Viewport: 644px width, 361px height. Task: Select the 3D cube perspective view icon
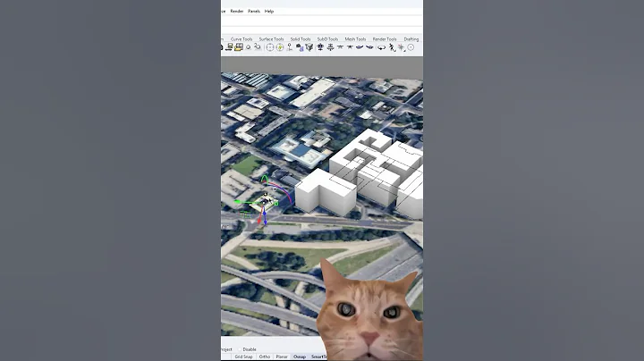tap(309, 47)
